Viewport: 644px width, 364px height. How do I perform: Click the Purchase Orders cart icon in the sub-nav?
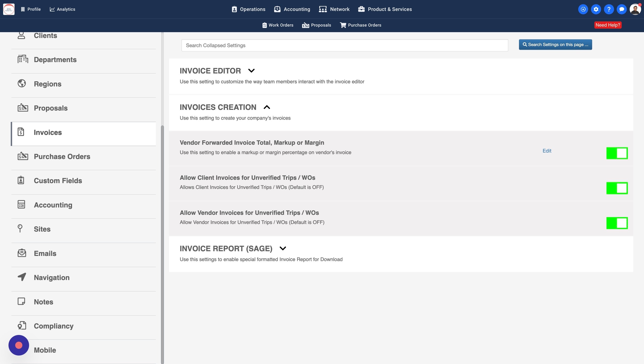343,25
